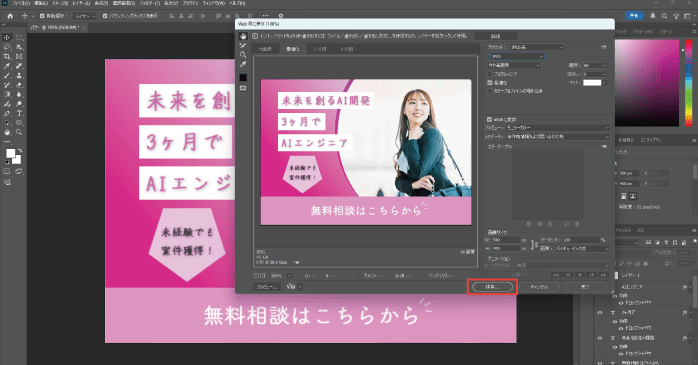Select the main toolbar Eyedropper tool
Screen dimensions: 698x365
coord(7,66)
